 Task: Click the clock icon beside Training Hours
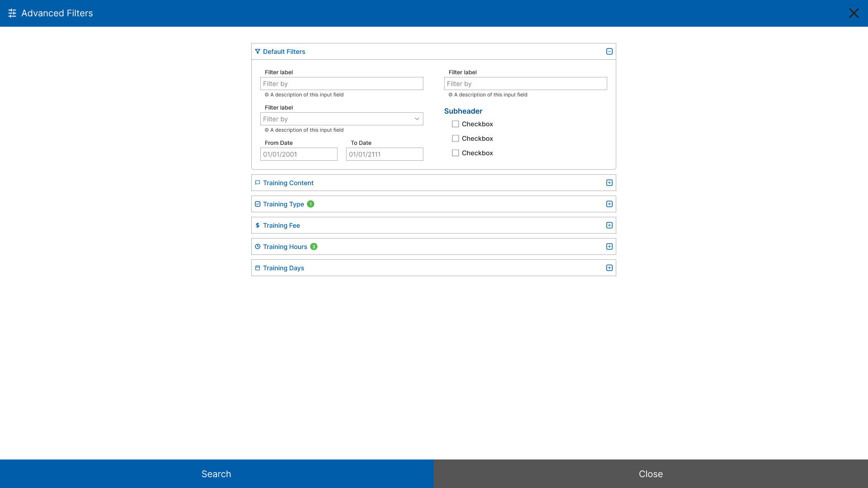(258, 246)
